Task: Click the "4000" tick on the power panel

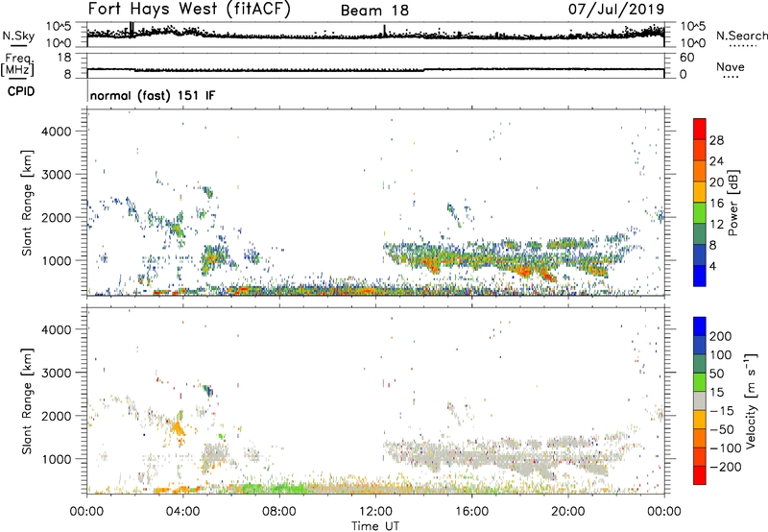Action: click(x=57, y=132)
